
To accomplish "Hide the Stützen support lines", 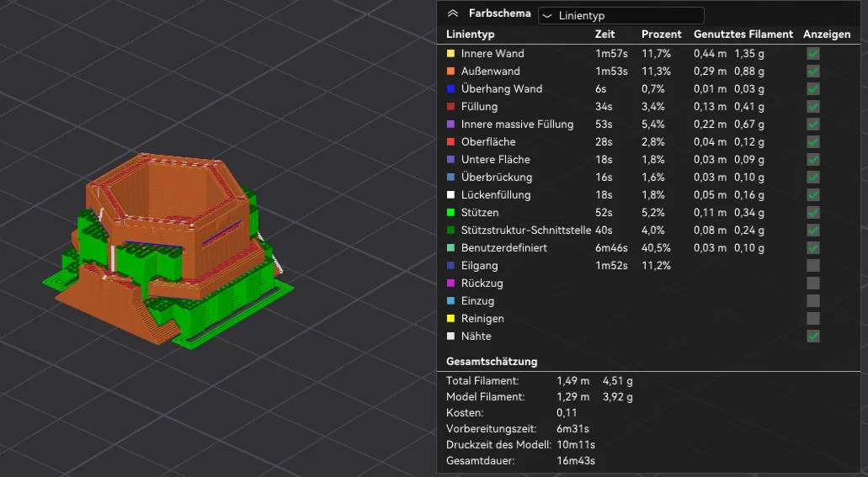I will pyautogui.click(x=812, y=213).
